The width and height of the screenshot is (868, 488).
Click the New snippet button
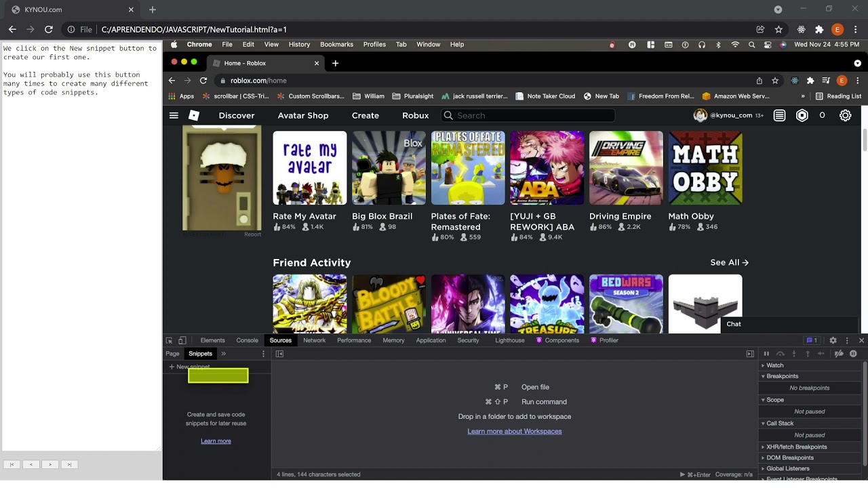[x=189, y=367]
